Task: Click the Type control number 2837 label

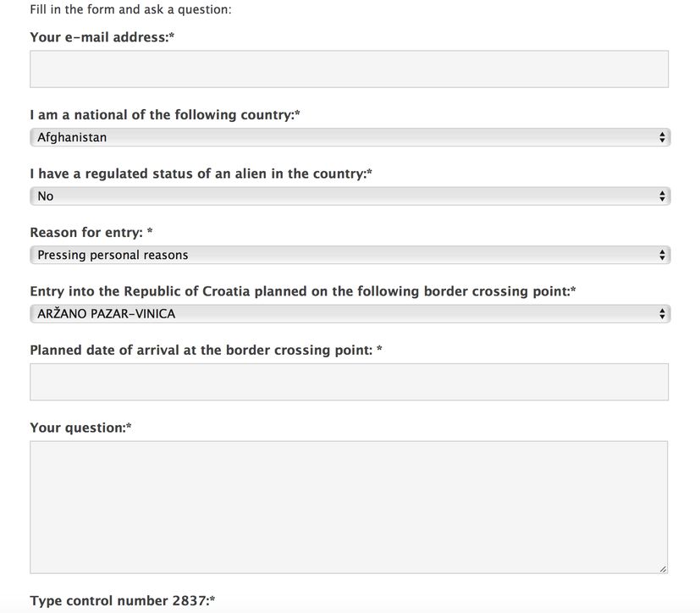Action: pyautogui.click(x=122, y=601)
